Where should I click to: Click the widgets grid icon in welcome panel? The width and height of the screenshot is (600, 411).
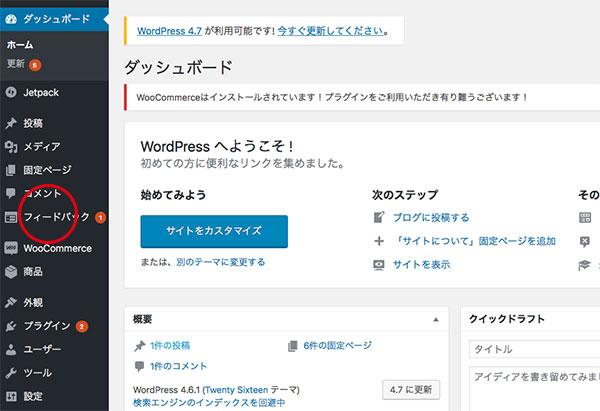[x=585, y=217]
